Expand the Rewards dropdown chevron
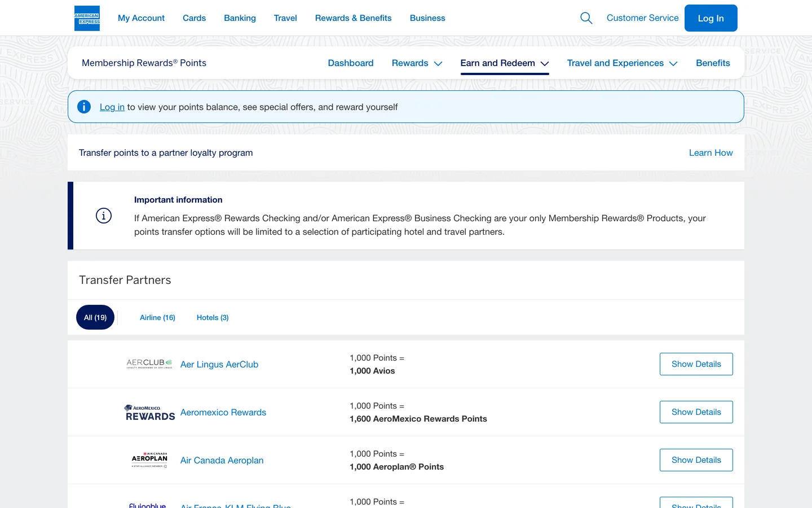 438,64
